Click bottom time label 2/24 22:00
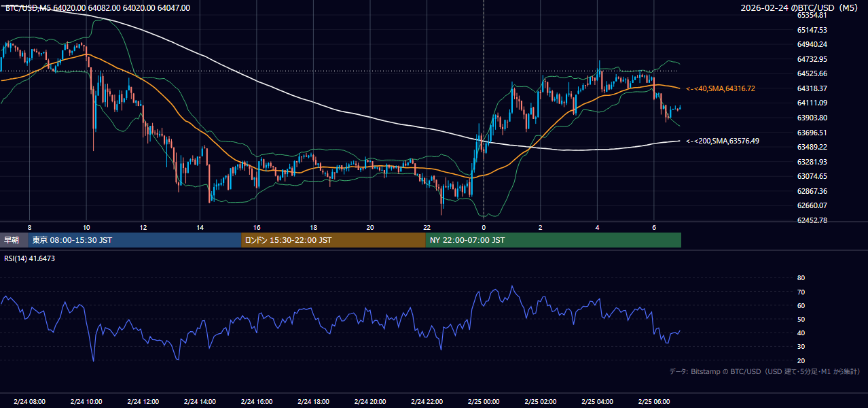 point(427,401)
